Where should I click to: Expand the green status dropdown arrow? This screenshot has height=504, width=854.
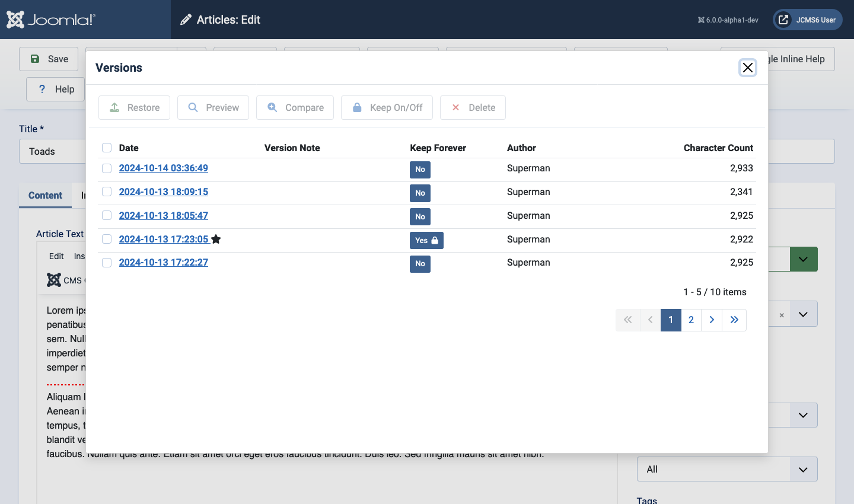click(x=803, y=259)
